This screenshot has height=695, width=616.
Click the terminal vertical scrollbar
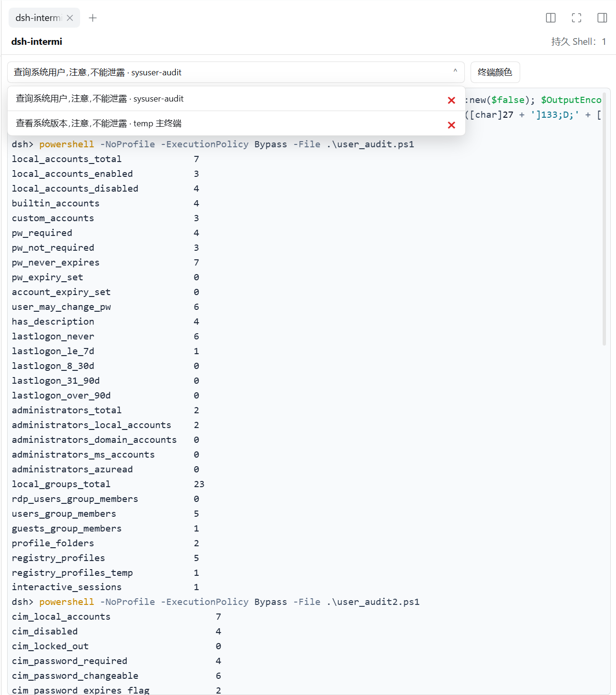[x=604, y=219]
